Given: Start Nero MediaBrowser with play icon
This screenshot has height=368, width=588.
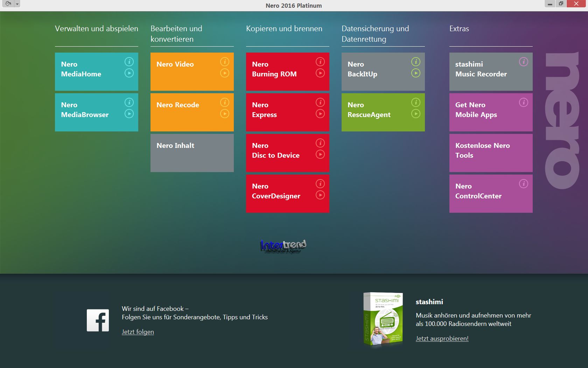Looking at the screenshot, I should pos(129,114).
